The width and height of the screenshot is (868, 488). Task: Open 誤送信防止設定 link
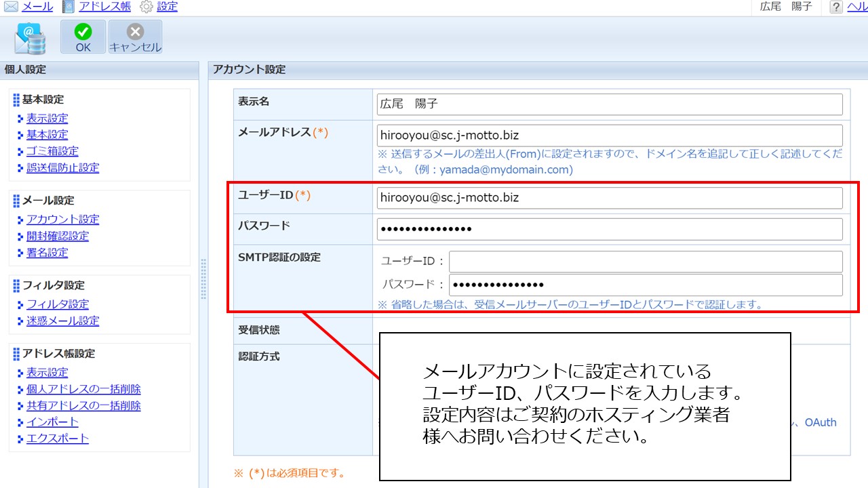(63, 167)
